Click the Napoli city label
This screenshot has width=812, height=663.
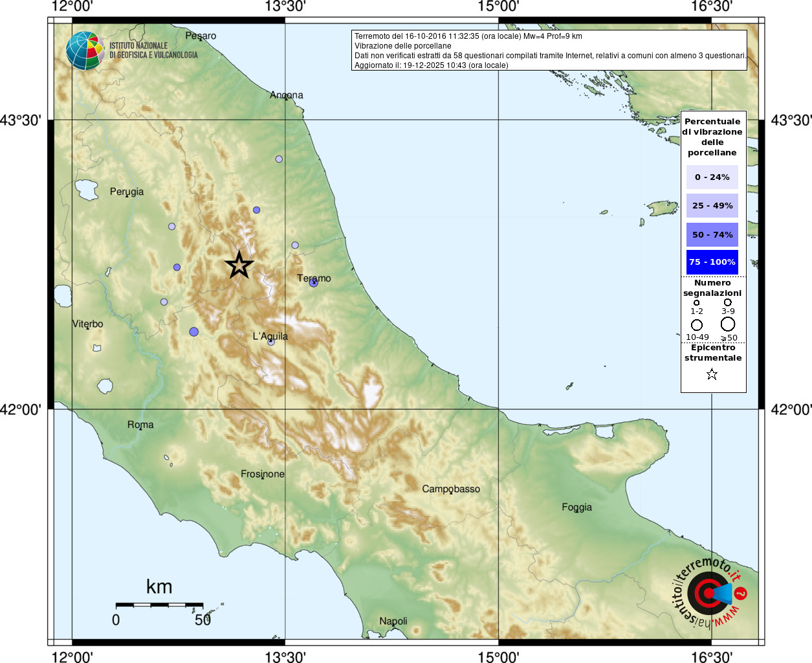click(393, 622)
